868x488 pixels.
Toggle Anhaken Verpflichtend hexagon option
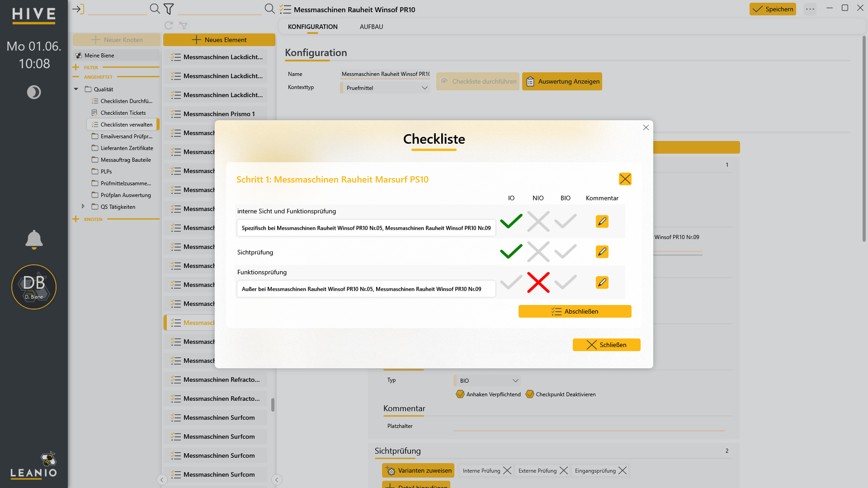[460, 394]
